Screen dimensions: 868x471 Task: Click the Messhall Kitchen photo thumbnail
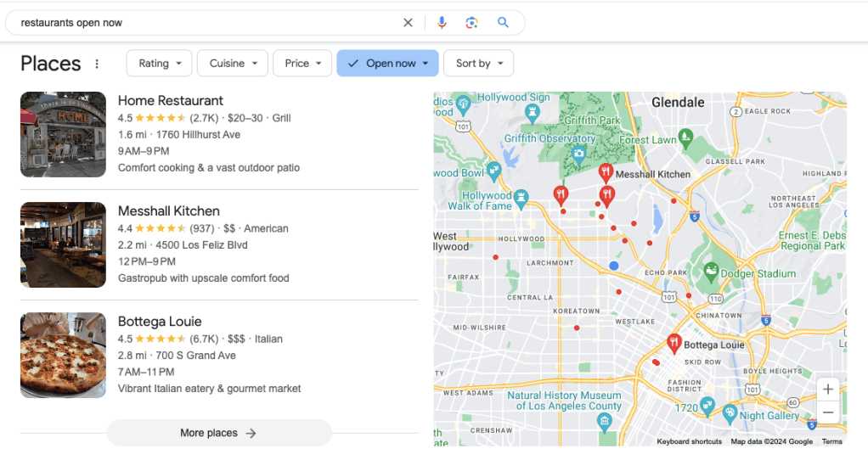pyautogui.click(x=63, y=245)
